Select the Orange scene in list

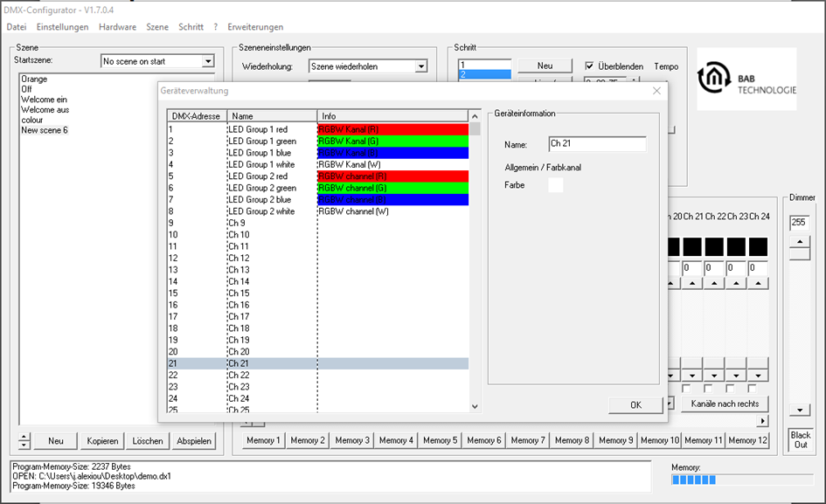click(34, 79)
